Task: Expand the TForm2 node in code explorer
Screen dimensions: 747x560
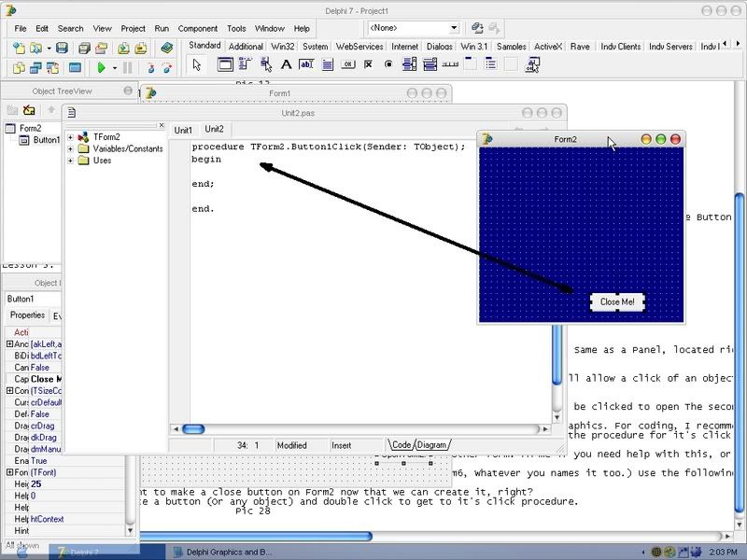Action: coord(71,137)
